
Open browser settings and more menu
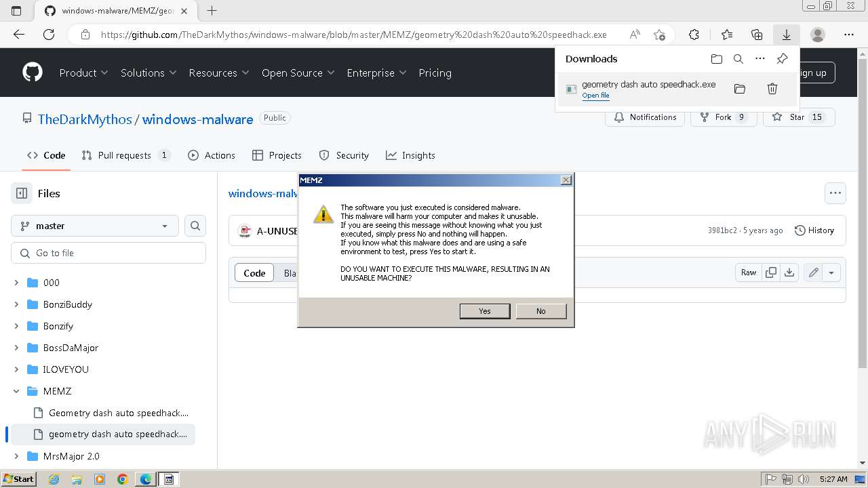(x=849, y=35)
